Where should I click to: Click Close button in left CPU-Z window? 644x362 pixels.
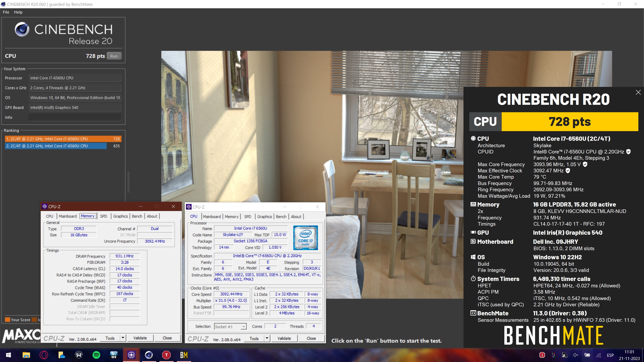pyautogui.click(x=167, y=338)
